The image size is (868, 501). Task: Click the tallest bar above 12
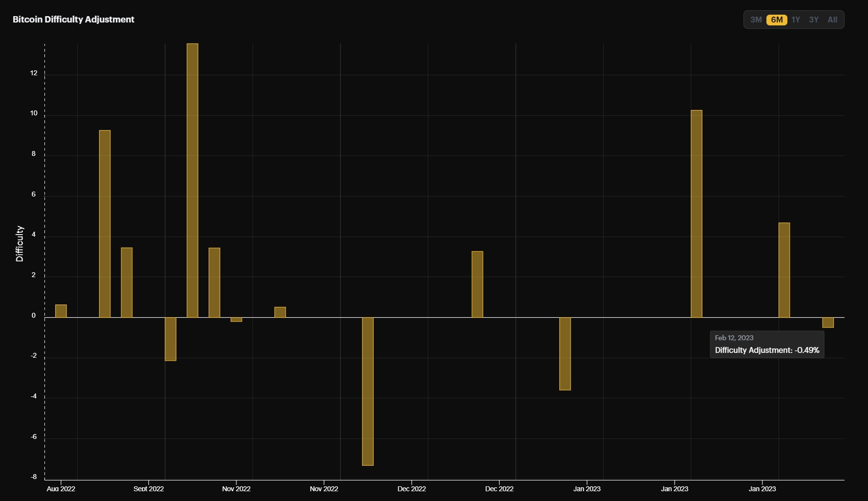pyautogui.click(x=192, y=180)
